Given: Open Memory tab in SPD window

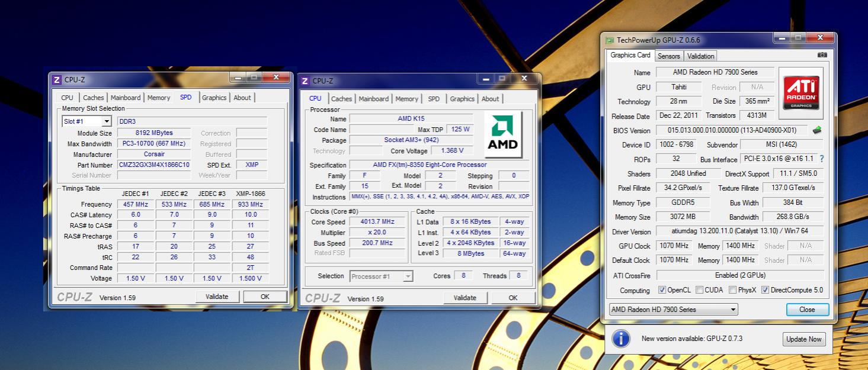Looking at the screenshot, I should coord(159,98).
